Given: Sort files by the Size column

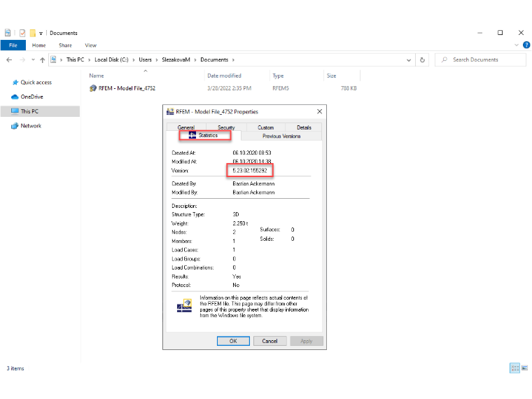Looking at the screenshot, I should coord(332,76).
